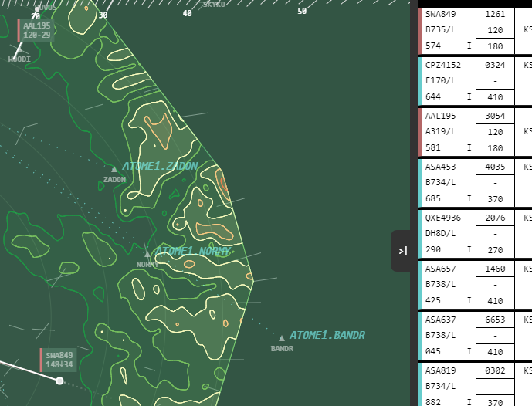The height and width of the screenshot is (406, 532).
Task: Select CPZ4152 callsign in strip bay
Action: point(442,65)
